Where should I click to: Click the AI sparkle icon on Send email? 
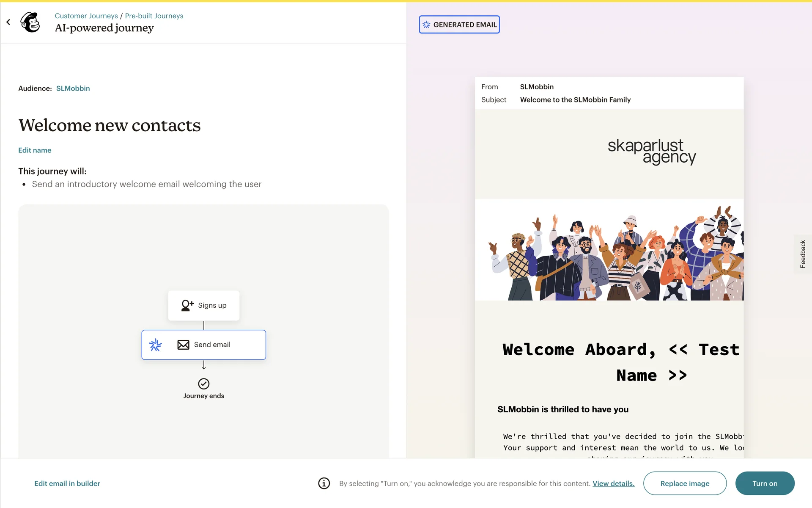155,345
